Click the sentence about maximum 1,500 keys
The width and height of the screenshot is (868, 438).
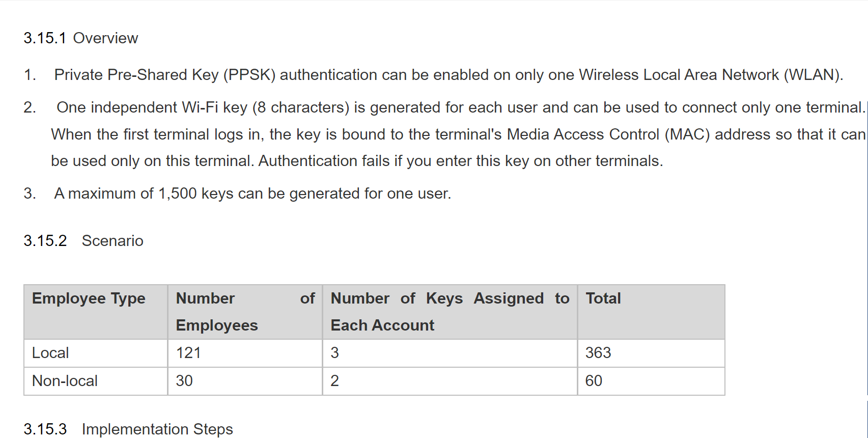click(253, 194)
